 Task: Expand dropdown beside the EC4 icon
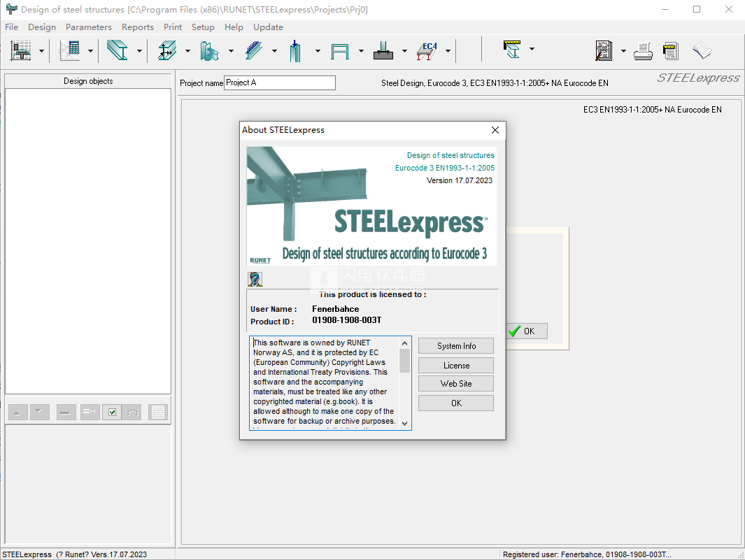click(448, 50)
